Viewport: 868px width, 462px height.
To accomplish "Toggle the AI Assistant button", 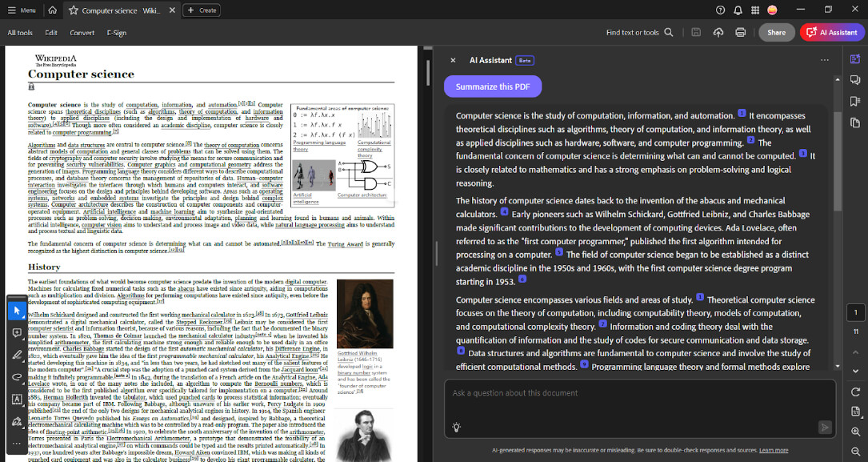I will coord(832,33).
